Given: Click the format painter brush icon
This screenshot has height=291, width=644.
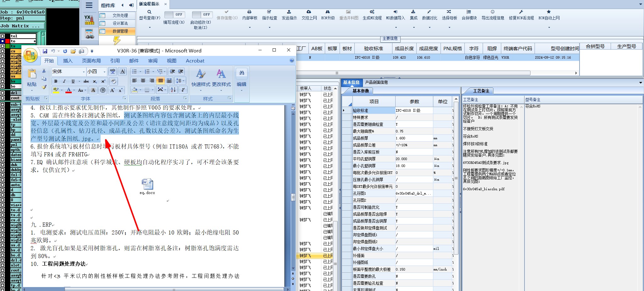Looking at the screenshot, I should pyautogui.click(x=44, y=87).
